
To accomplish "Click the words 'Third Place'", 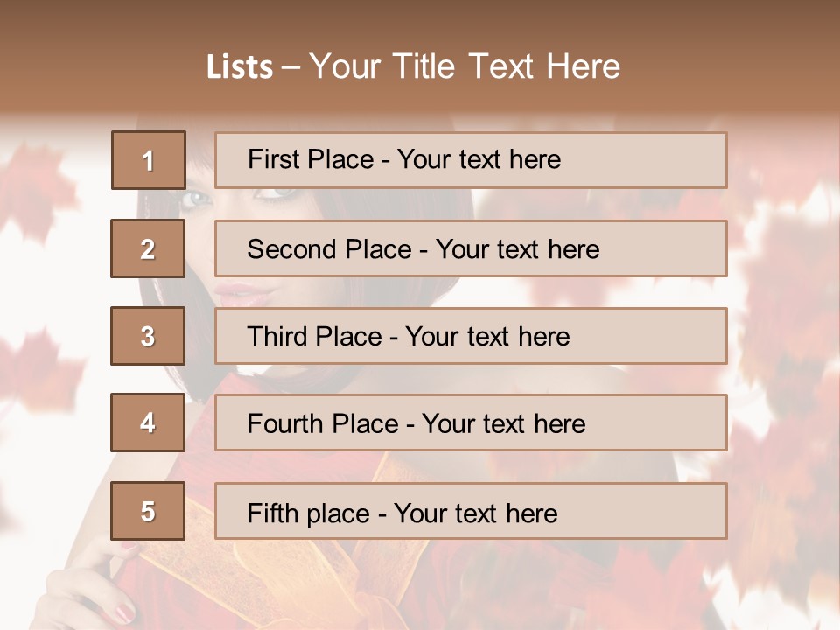I will pos(315,336).
